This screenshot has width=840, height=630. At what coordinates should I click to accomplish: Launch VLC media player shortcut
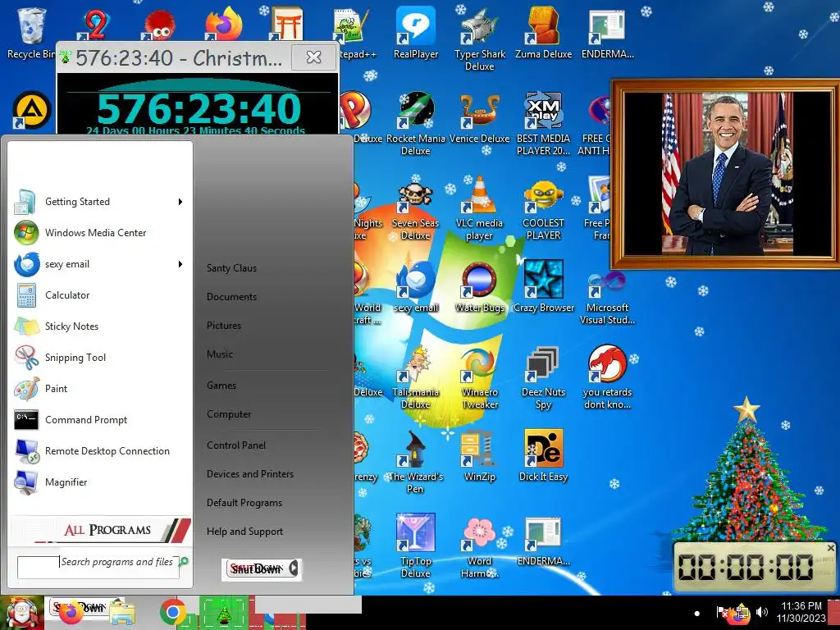tap(479, 209)
